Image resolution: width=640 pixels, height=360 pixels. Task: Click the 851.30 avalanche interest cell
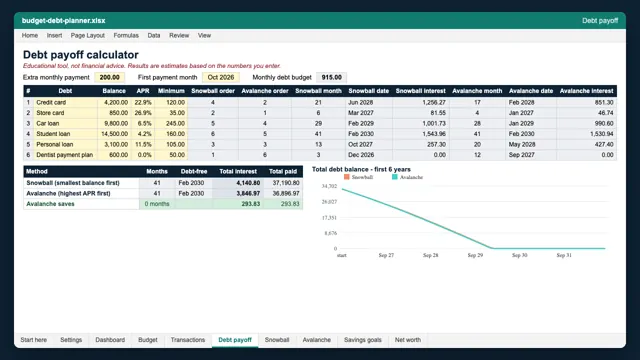click(x=587, y=102)
